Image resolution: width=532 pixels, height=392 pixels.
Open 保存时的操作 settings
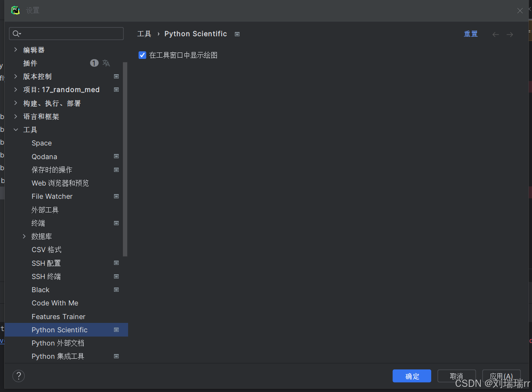[52, 170]
